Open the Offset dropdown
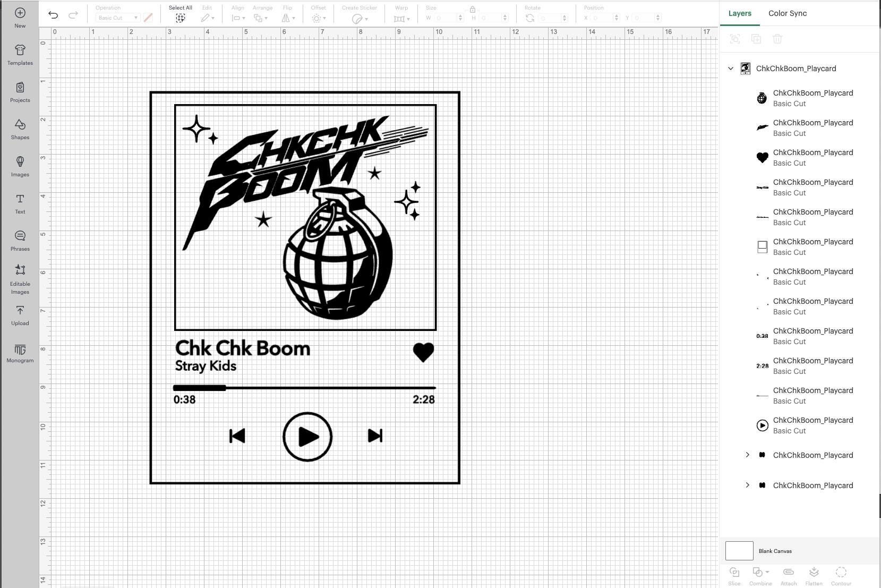881x588 pixels. (x=319, y=18)
